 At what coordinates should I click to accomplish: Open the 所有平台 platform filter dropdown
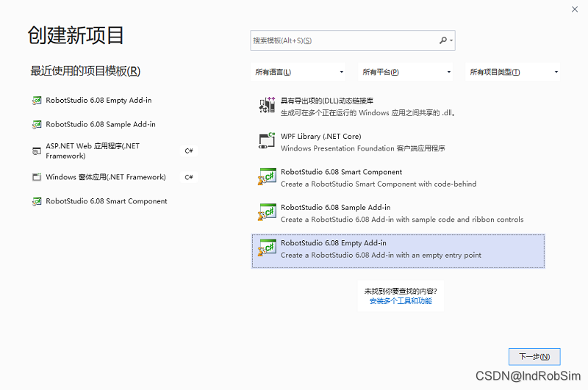406,72
